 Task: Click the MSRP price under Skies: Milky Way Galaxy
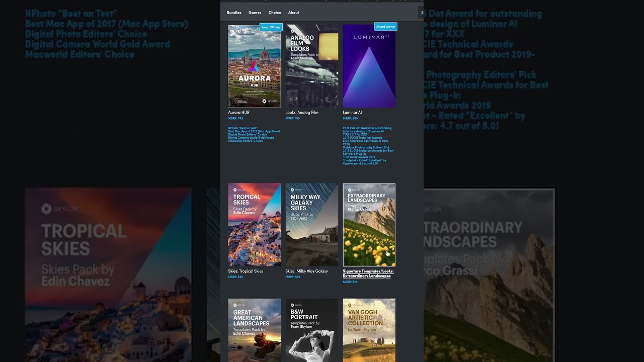[293, 277]
